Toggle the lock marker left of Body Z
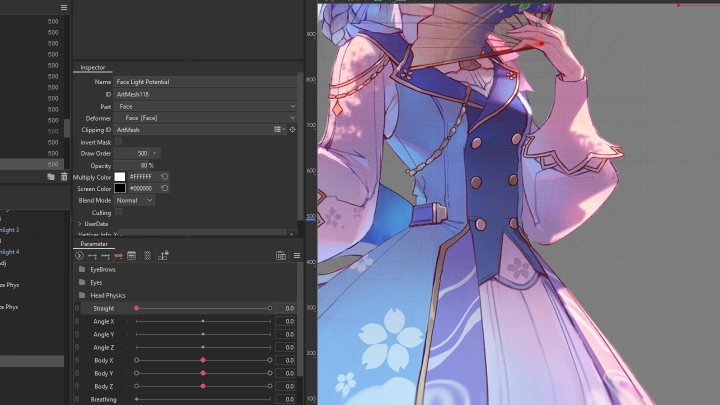This screenshot has height=405, width=720. [x=77, y=386]
